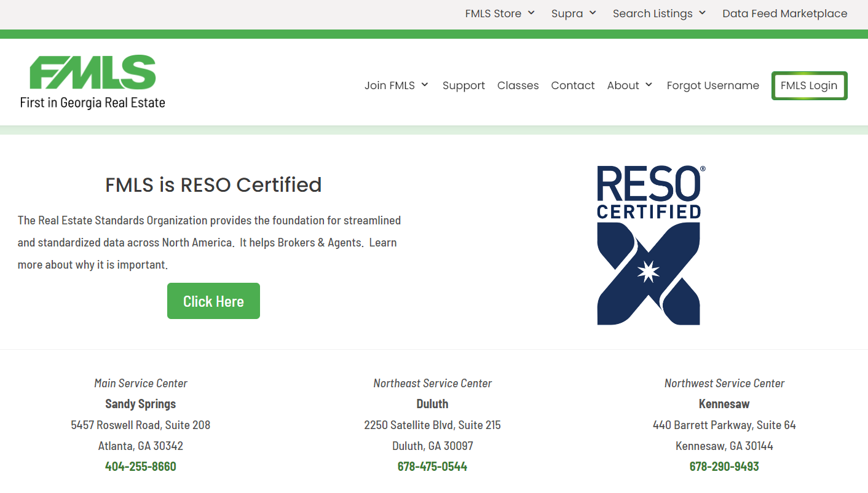Click address 2250 Satellite Blvd, Suite 215
Image resolution: width=868 pixels, height=493 pixels.
tap(432, 425)
